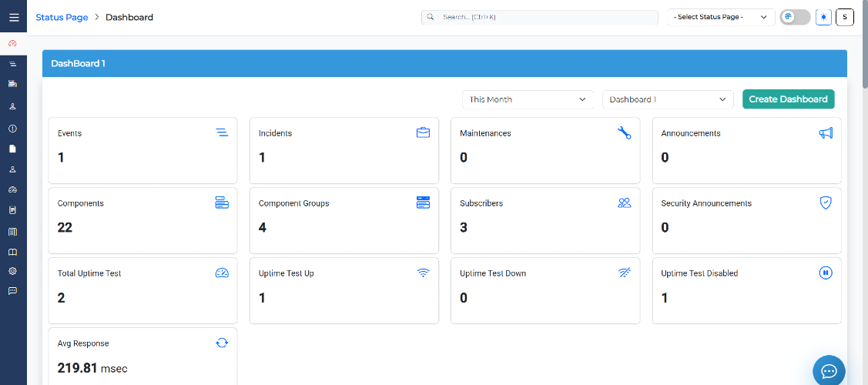Image resolution: width=868 pixels, height=385 pixels.
Task: Open the alert exclamation sidebar icon
Action: (13, 129)
